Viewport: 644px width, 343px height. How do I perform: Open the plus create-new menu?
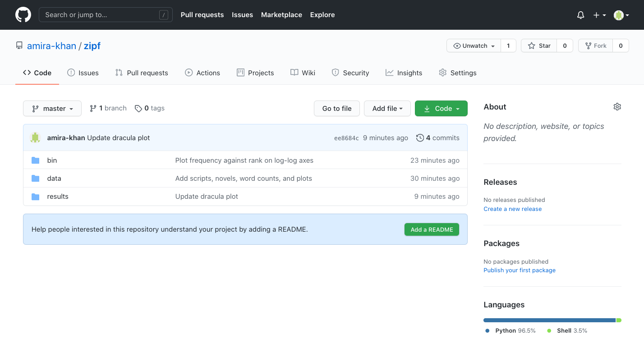point(599,15)
